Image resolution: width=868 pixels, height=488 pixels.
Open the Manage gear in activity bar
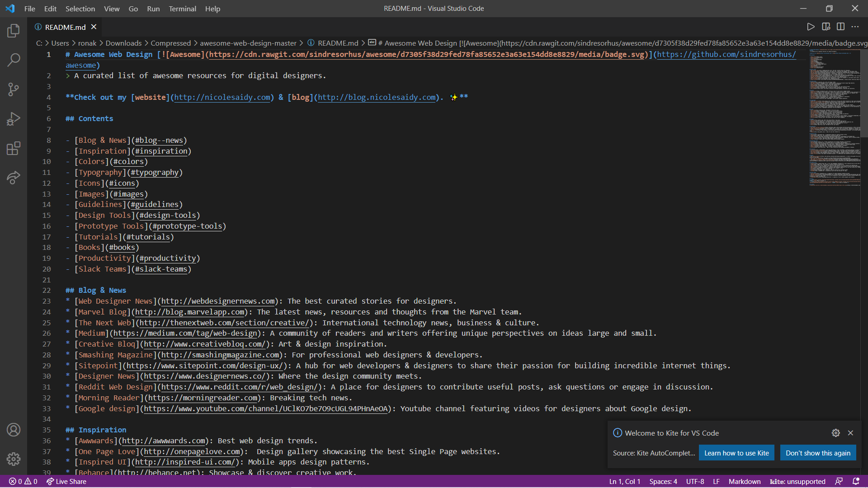click(14, 459)
